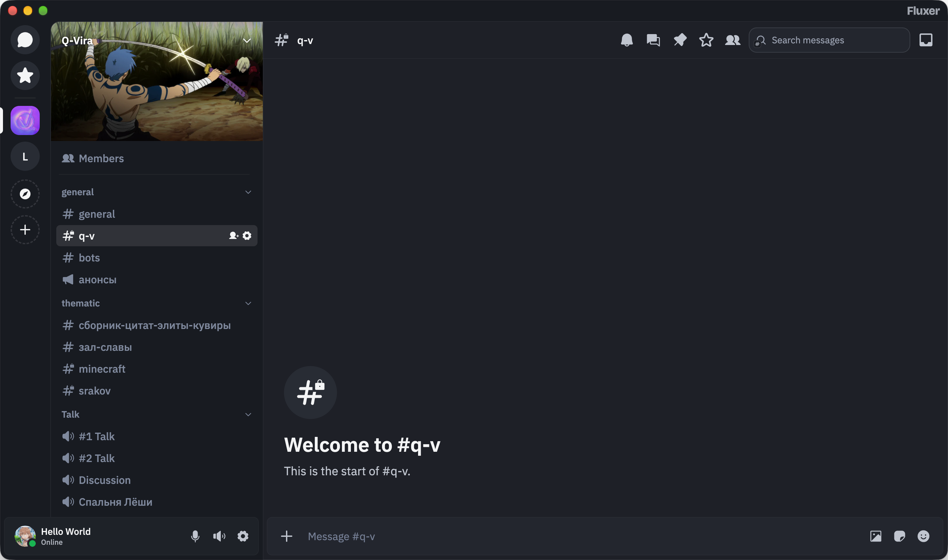The width and height of the screenshot is (948, 560).
Task: Open user settings gear
Action: 243,536
